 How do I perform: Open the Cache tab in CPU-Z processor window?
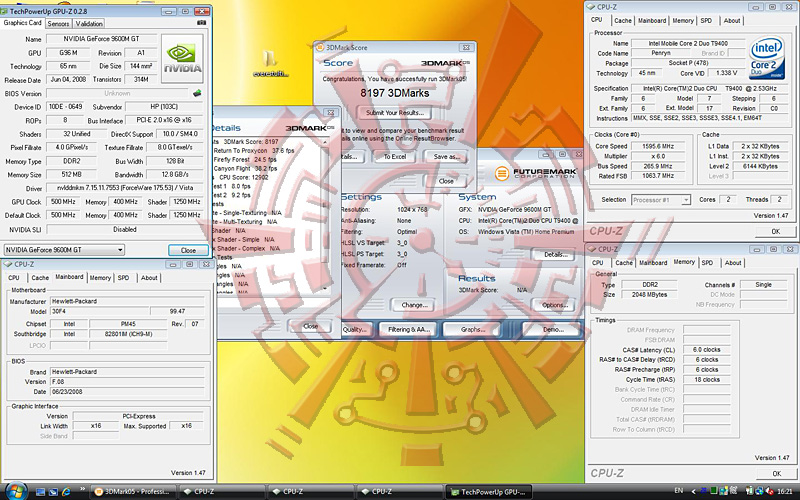tap(622, 20)
